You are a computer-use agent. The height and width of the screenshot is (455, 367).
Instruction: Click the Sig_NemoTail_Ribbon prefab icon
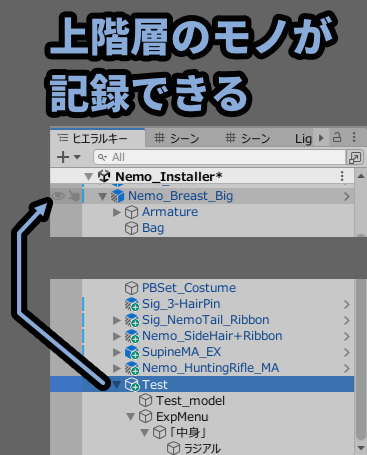[x=132, y=320]
